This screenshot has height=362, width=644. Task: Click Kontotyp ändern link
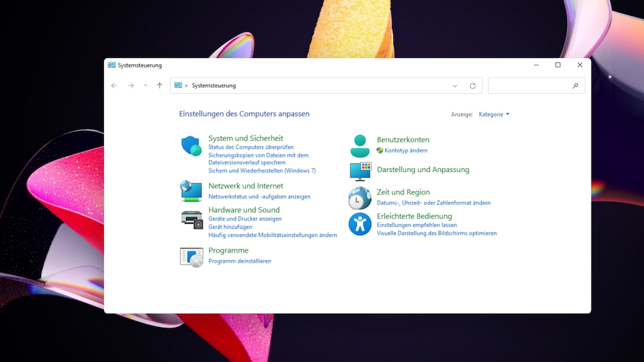pyautogui.click(x=406, y=150)
